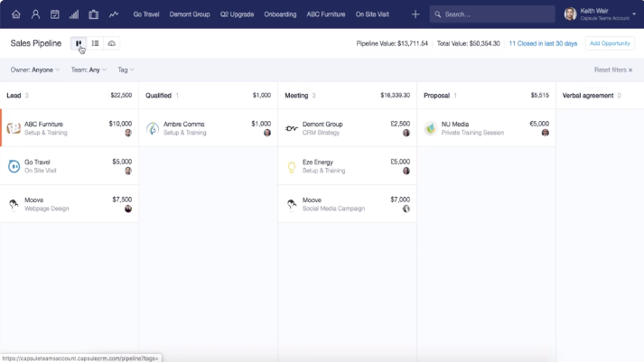This screenshot has height=362, width=644.
Task: Click Eze Energy lightbulb icon
Action: (292, 166)
